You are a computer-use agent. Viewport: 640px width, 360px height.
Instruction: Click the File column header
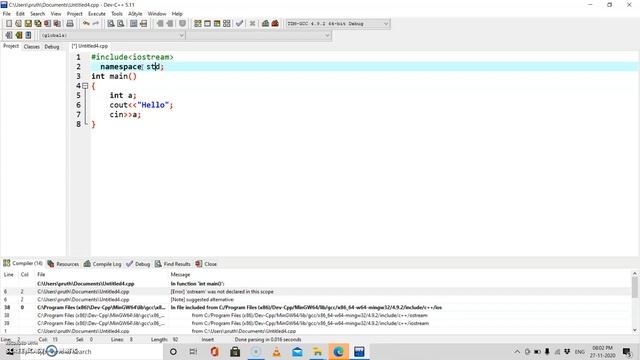click(x=41, y=274)
